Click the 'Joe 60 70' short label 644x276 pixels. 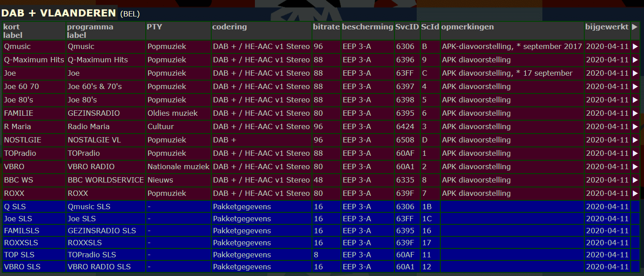point(21,86)
